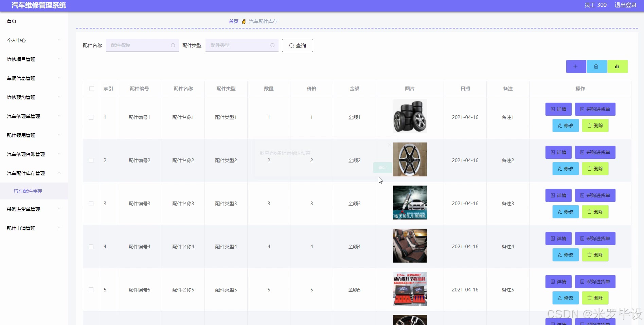Open the wheel rim image in row 2
The height and width of the screenshot is (325, 644).
410,159
